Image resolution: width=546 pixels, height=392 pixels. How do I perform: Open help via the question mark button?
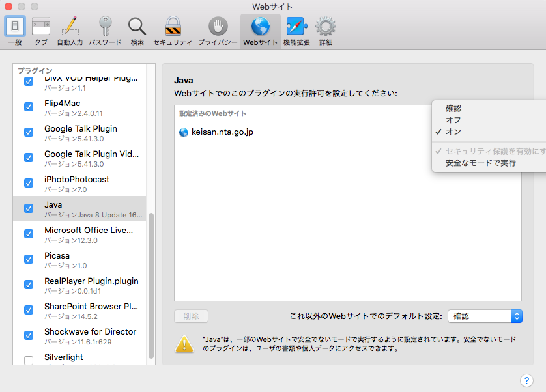[x=527, y=380]
